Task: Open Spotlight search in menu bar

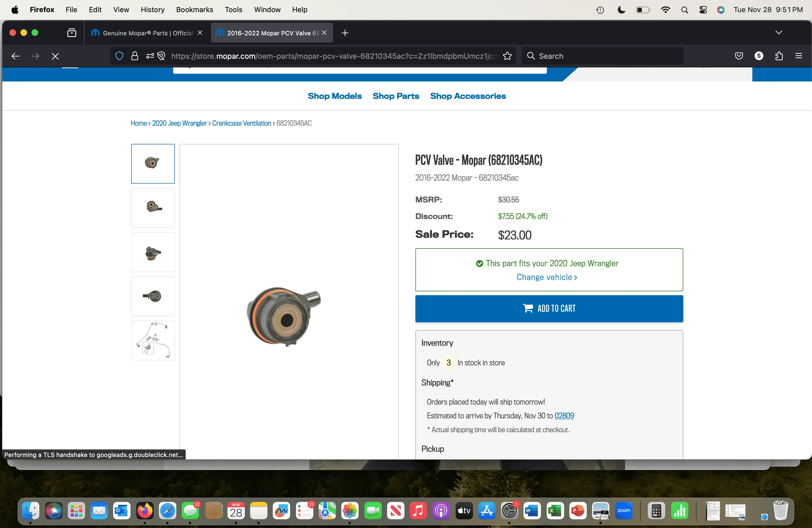Action: (684, 10)
